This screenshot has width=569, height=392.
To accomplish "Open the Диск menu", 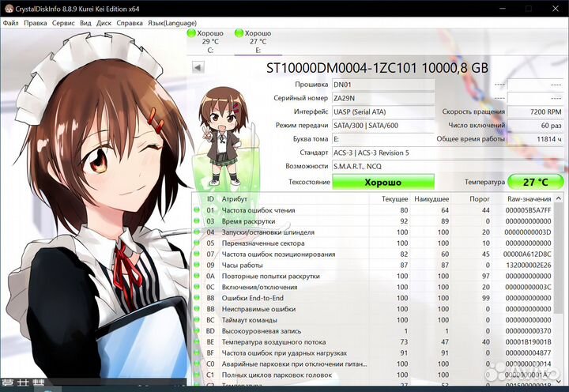I will pos(104,23).
